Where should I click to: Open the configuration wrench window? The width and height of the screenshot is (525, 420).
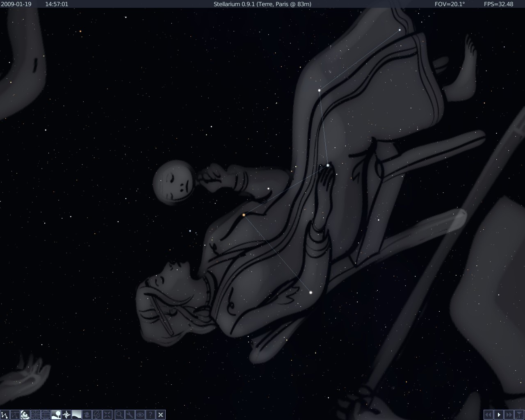(x=130, y=415)
